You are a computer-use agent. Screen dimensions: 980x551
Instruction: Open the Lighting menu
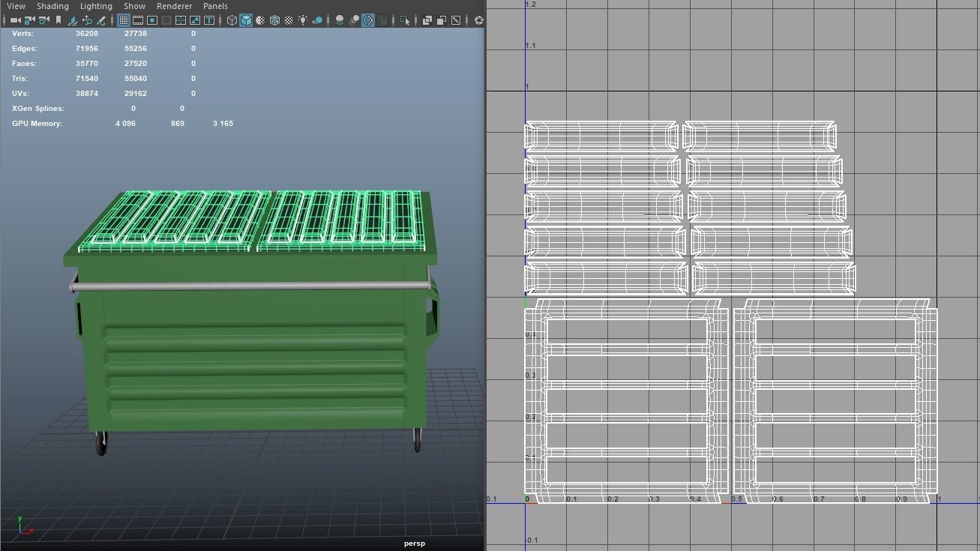coord(96,6)
